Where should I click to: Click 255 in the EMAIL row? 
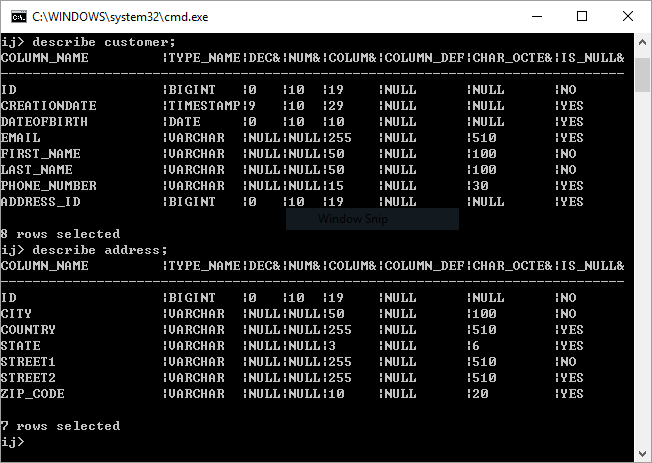point(341,138)
